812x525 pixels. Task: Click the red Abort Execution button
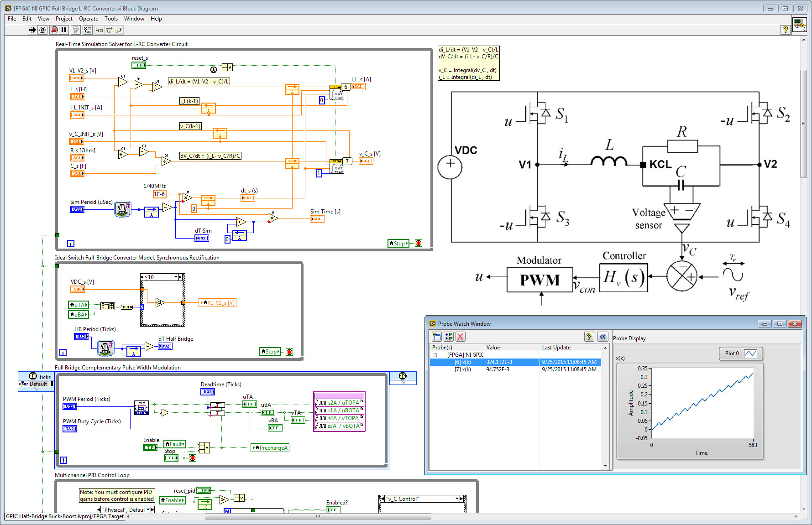click(54, 30)
